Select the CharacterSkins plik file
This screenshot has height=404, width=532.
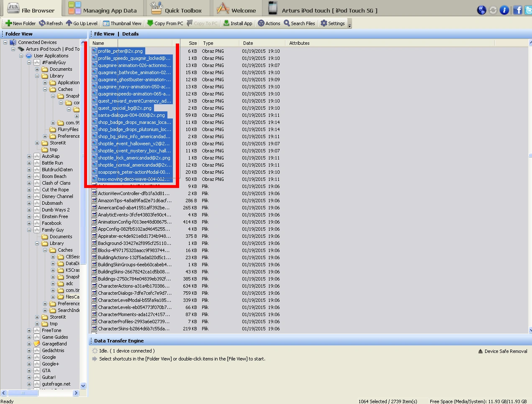(134, 329)
